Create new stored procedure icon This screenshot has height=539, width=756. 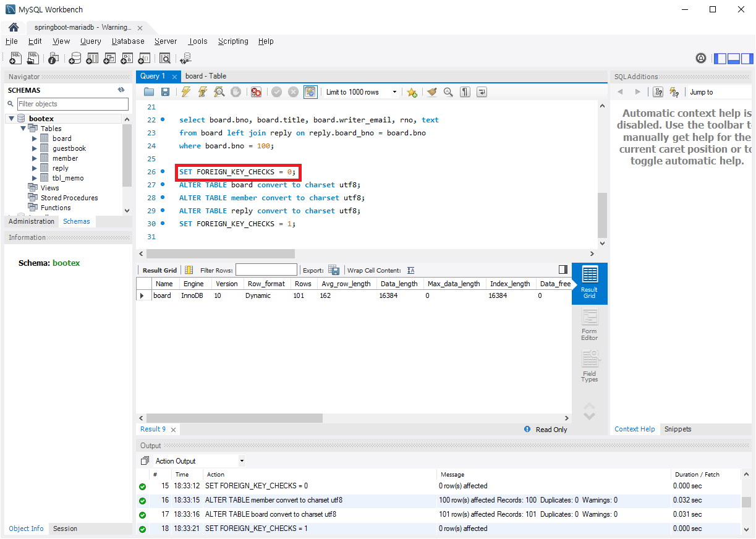(x=127, y=58)
